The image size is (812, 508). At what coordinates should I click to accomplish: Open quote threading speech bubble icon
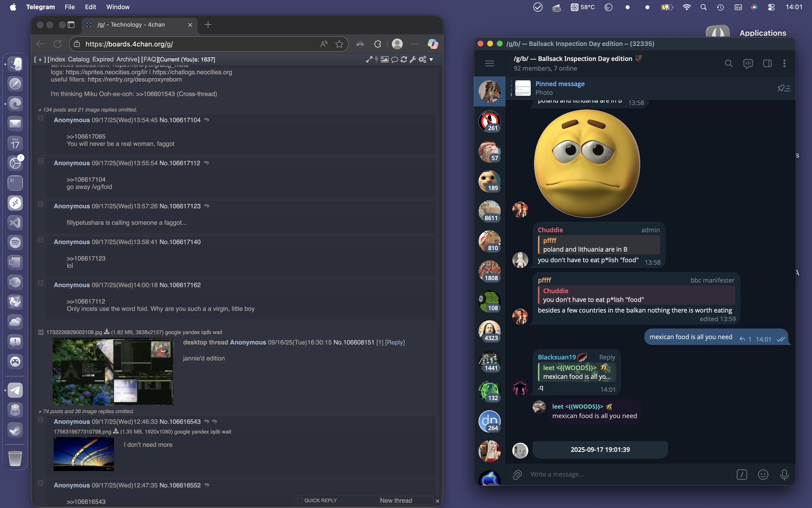395,60
